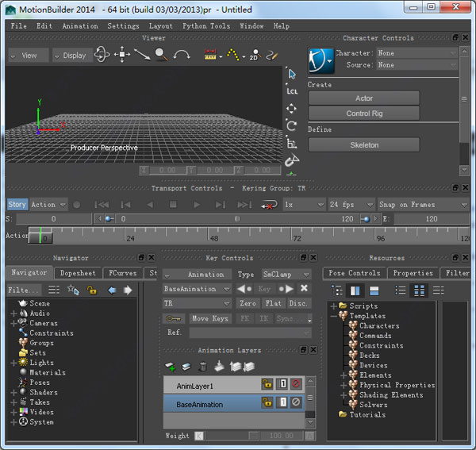
Task: Open the Snap on Frames dropdown
Action: [x=423, y=205]
